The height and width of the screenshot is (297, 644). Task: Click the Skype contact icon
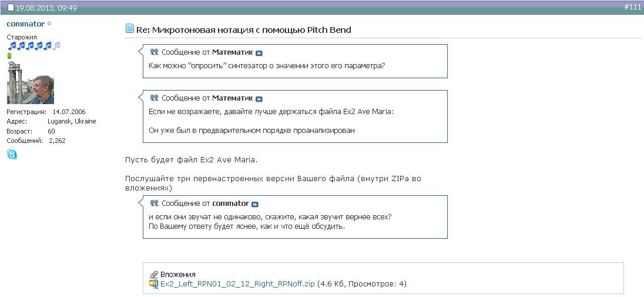12,155
